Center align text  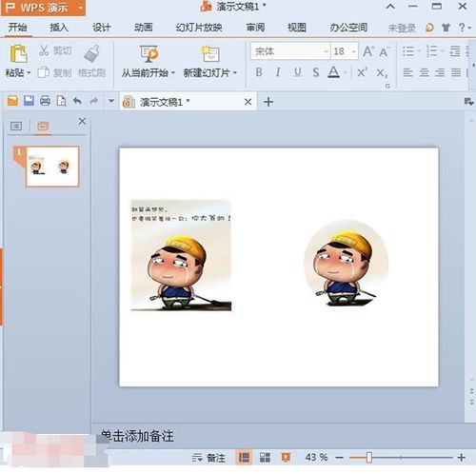pyautogui.click(x=425, y=72)
